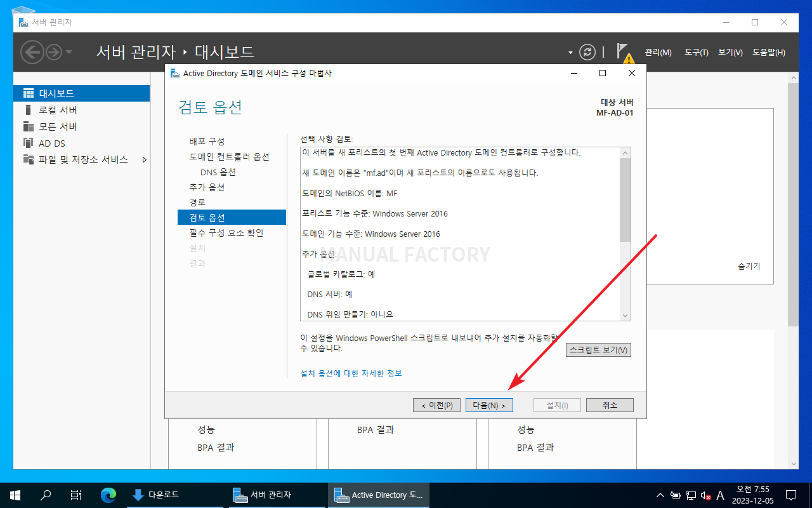The image size is (812, 508).
Task: Minimize the AD DS configuration wizard
Action: click(573, 73)
